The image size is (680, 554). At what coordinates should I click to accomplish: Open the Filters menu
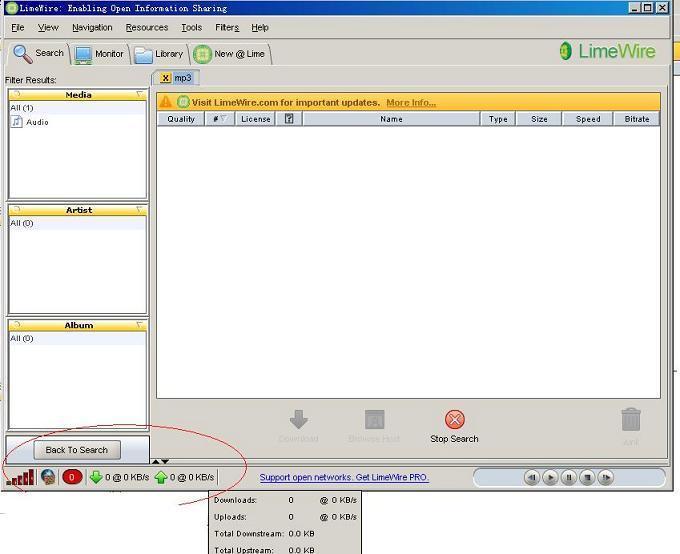227,27
